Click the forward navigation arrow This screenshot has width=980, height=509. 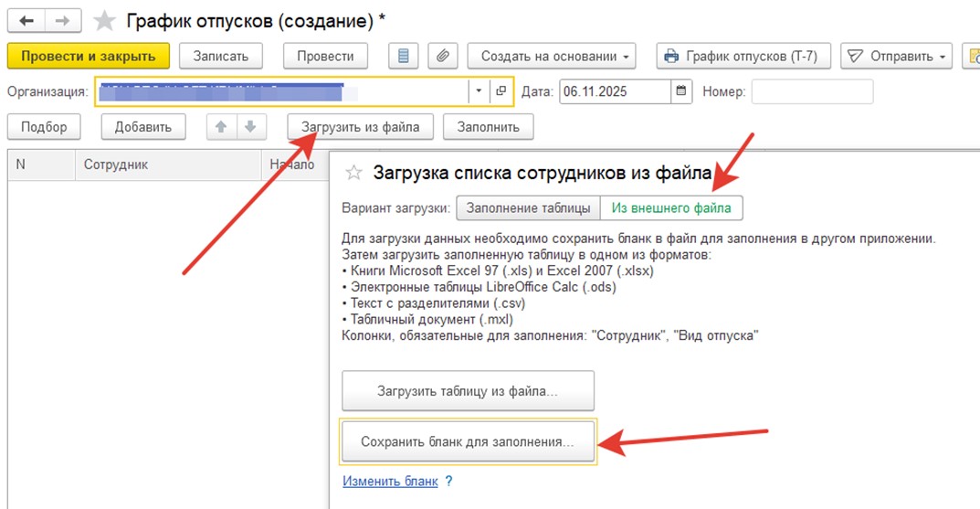pos(62,20)
